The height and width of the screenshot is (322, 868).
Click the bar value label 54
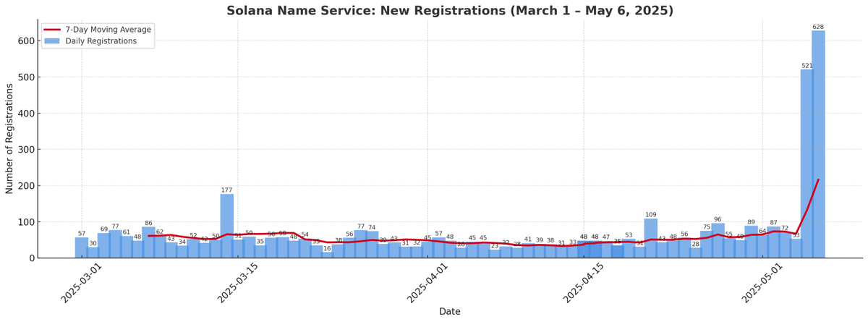(x=305, y=234)
